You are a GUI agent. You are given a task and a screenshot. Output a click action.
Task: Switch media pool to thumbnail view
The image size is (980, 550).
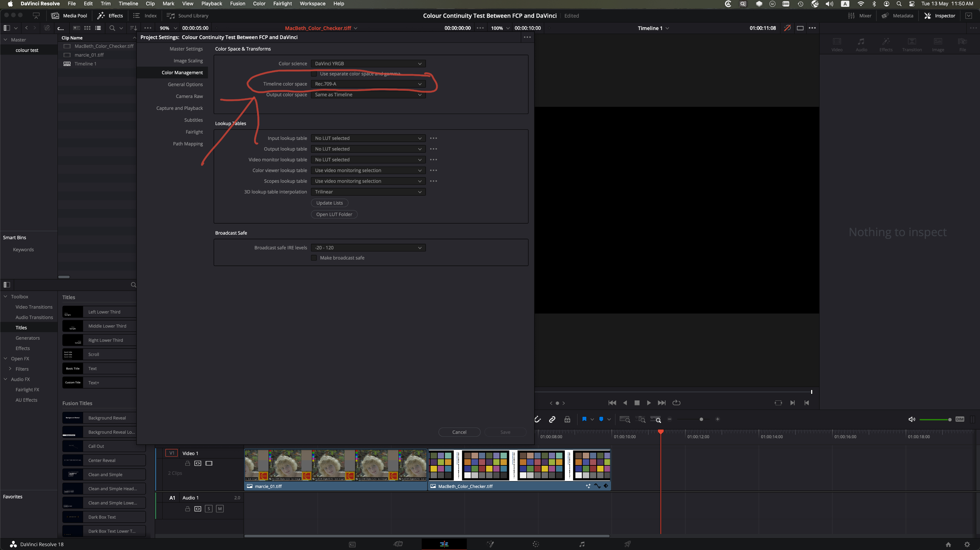[x=87, y=28]
